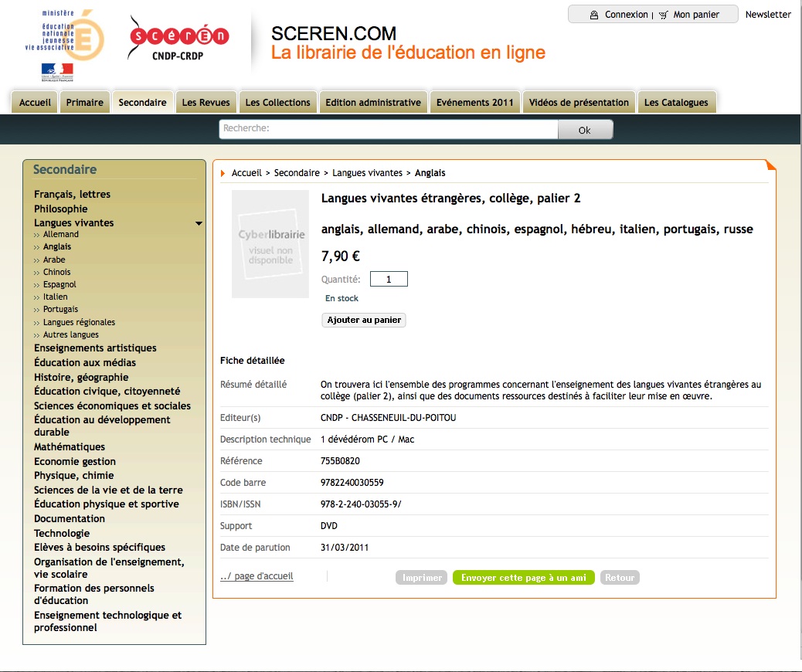
Task: Select Anglais in the sidebar submenu
Action: point(57,246)
